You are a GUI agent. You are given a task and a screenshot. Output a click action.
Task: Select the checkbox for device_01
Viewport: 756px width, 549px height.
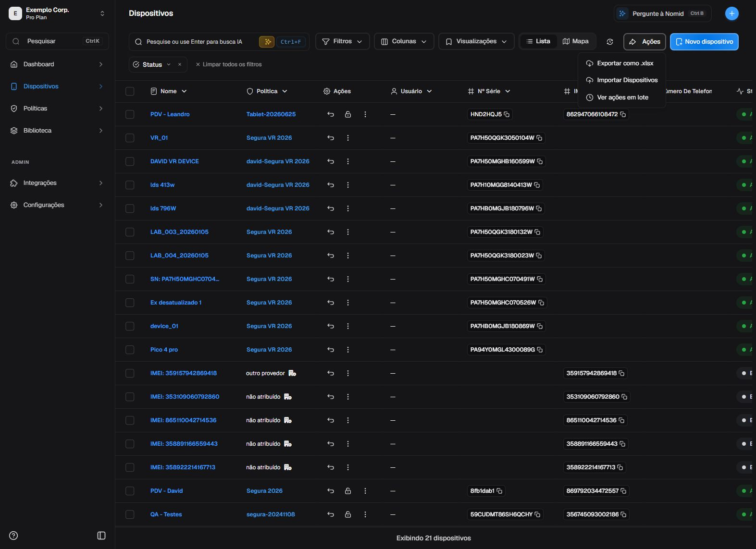(x=130, y=326)
